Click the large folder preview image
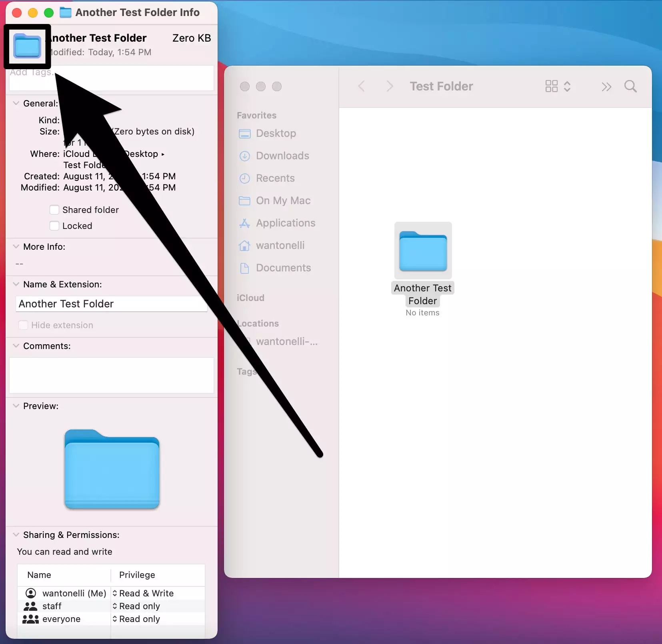This screenshot has height=644, width=662. pyautogui.click(x=112, y=469)
